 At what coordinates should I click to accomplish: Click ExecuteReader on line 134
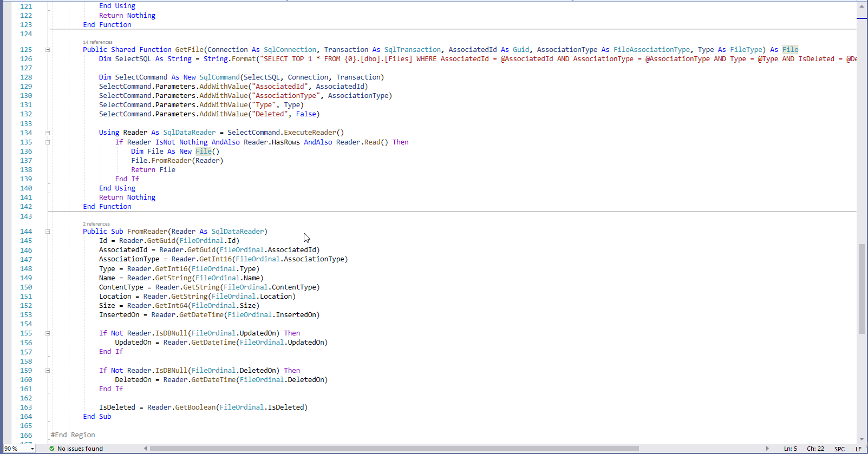pos(310,133)
